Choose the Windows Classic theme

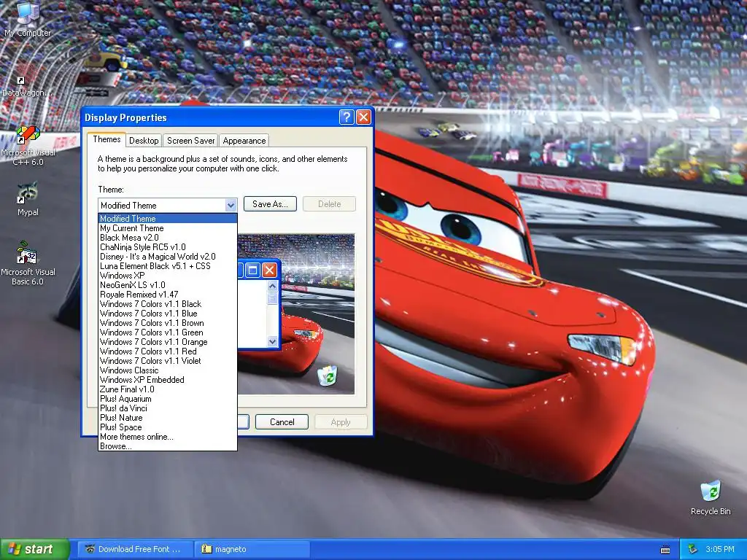point(168,370)
